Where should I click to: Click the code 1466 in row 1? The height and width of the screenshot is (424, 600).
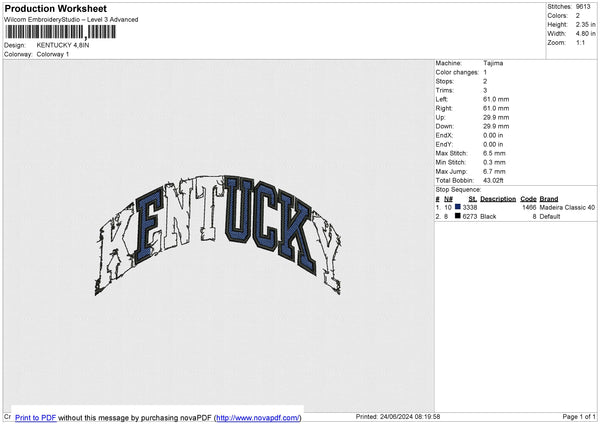[529, 207]
